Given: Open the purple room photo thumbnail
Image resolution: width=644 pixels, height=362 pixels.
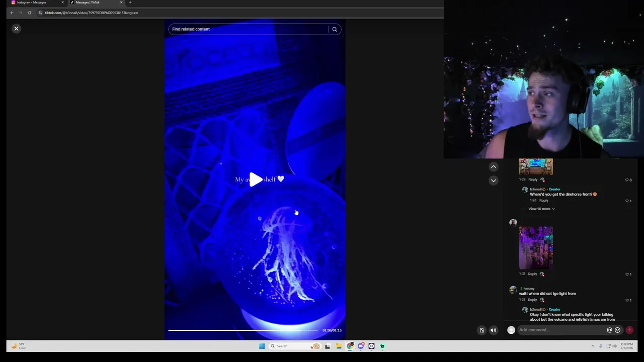Looking at the screenshot, I should pos(536,248).
